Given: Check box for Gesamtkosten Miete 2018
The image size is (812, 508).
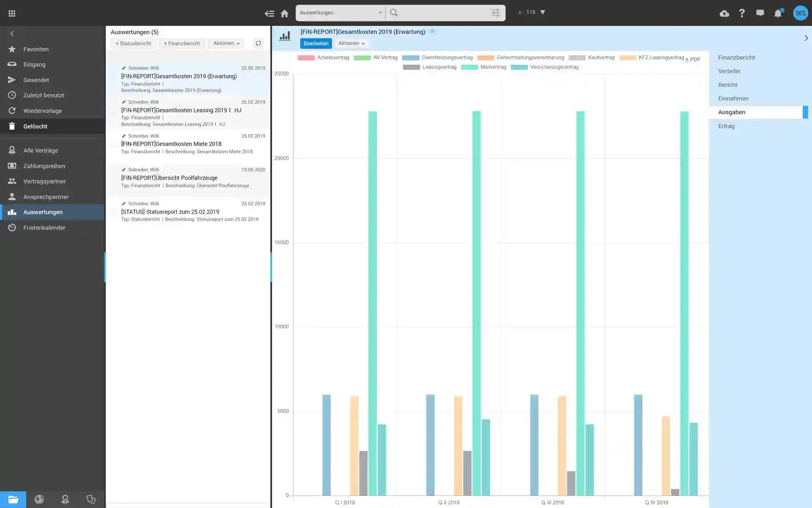Looking at the screenshot, I should [113, 144].
